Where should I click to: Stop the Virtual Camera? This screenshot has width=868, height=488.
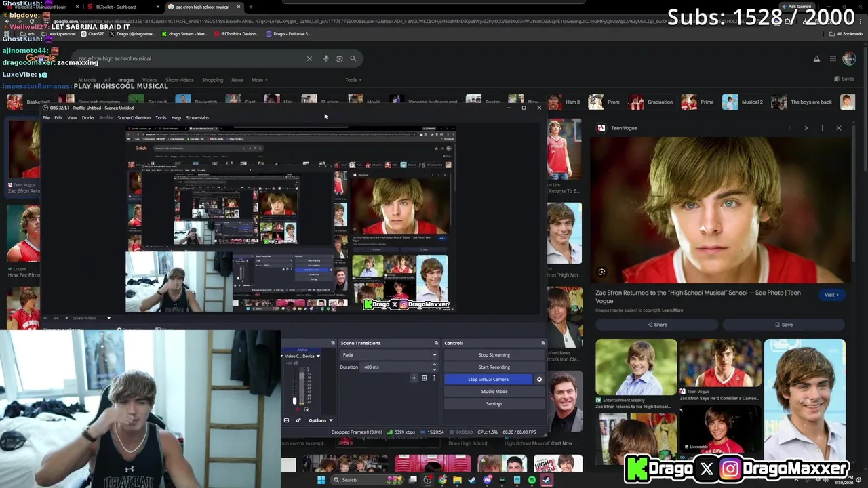coord(488,380)
